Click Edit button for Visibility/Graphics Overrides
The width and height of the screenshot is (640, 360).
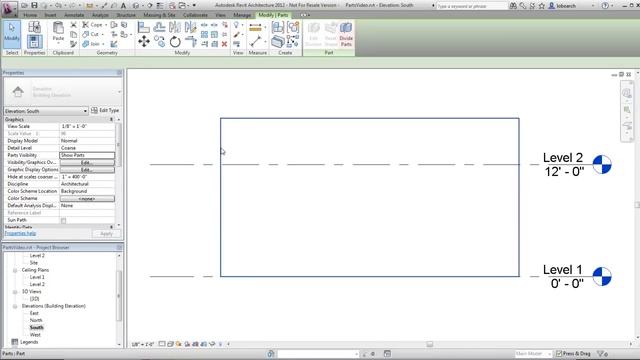pyautogui.click(x=87, y=162)
